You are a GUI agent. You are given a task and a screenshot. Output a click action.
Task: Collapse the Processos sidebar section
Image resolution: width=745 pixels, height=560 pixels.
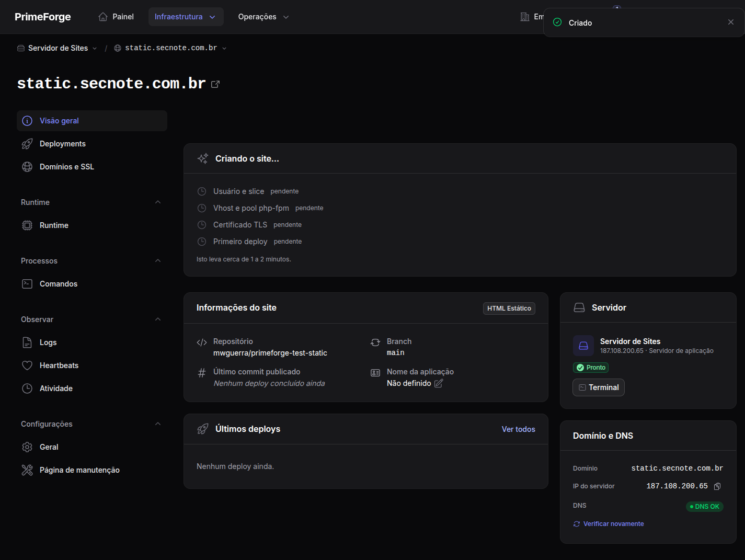point(158,261)
